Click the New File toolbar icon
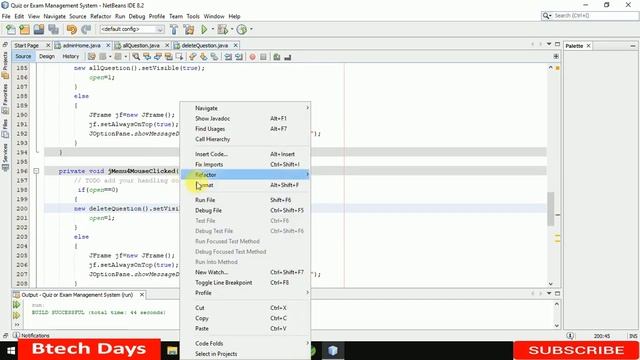The height and width of the screenshot is (360, 640). [11, 29]
